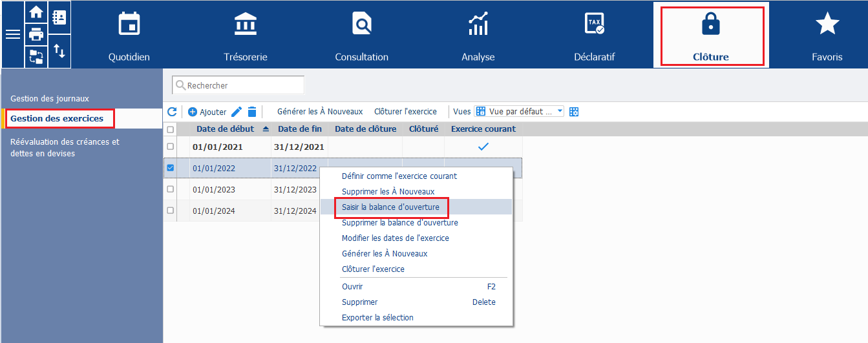Select Gestion des exercices in sidebar
The image size is (868, 343).
[57, 118]
